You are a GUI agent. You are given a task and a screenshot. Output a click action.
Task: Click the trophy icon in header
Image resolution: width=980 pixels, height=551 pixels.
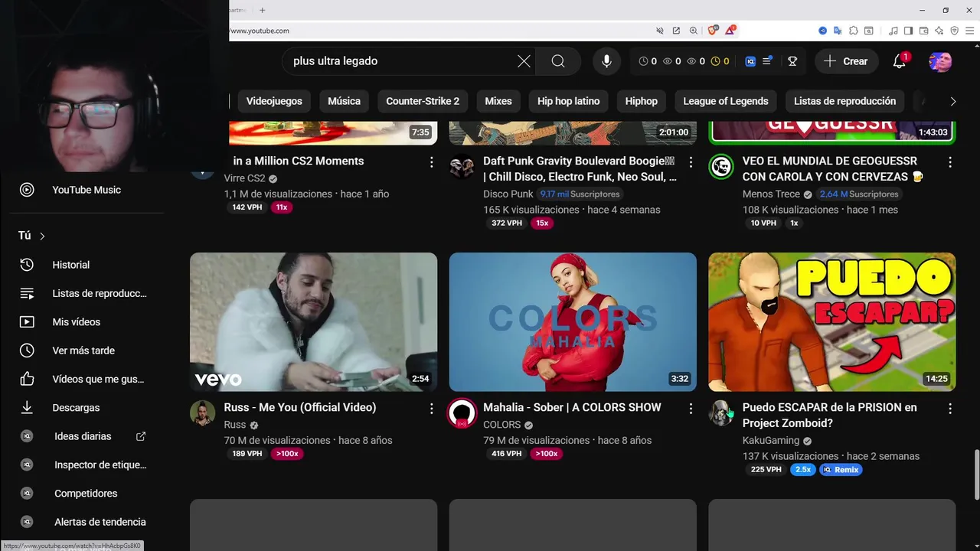(x=792, y=61)
